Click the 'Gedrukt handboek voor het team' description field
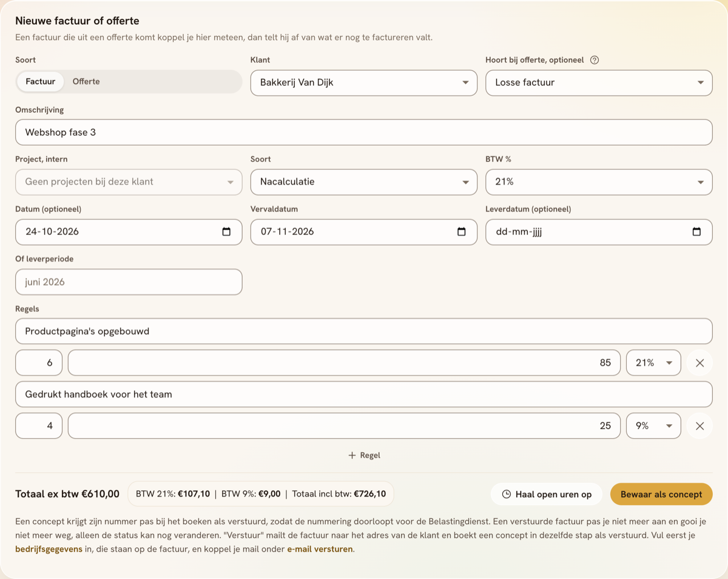This screenshot has height=579, width=728. point(364,394)
